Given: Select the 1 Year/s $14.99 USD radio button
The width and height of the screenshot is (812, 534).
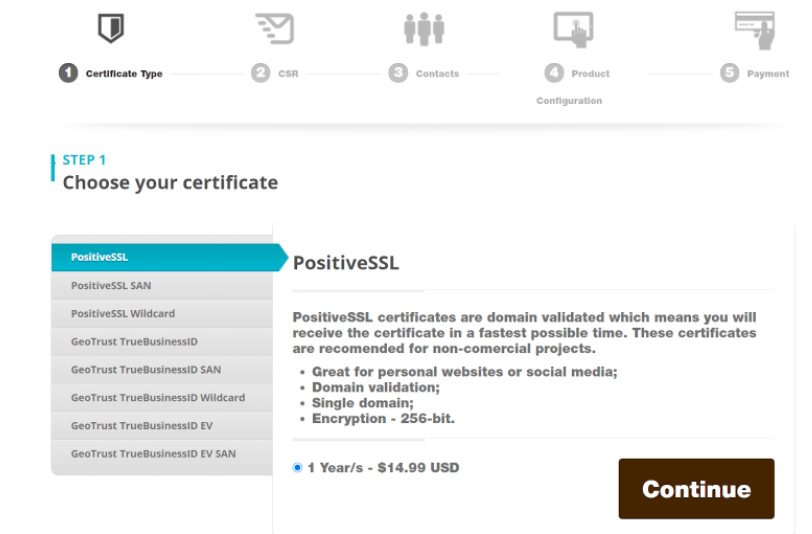Looking at the screenshot, I should tap(298, 467).
